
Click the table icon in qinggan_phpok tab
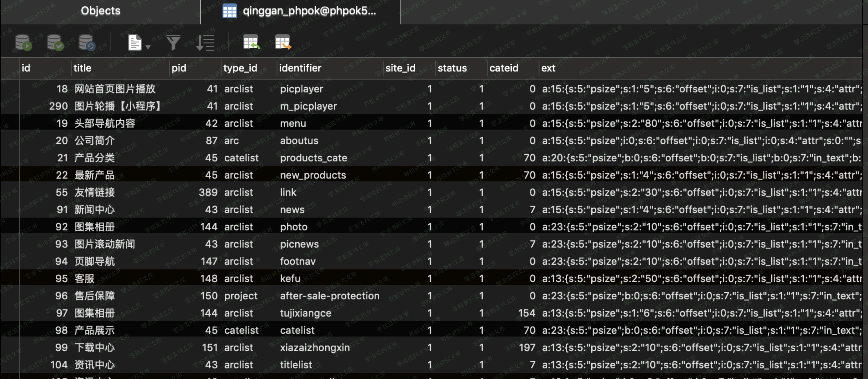(230, 11)
